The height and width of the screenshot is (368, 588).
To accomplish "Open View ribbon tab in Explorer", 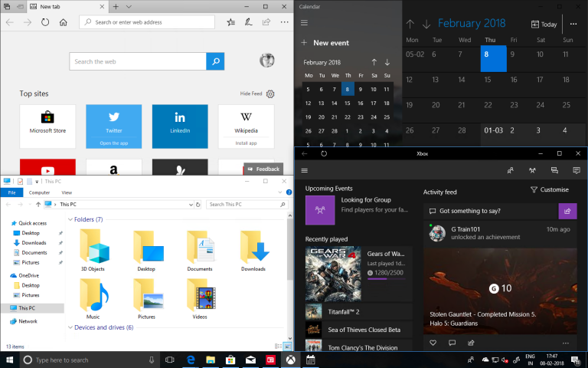I will 67,192.
